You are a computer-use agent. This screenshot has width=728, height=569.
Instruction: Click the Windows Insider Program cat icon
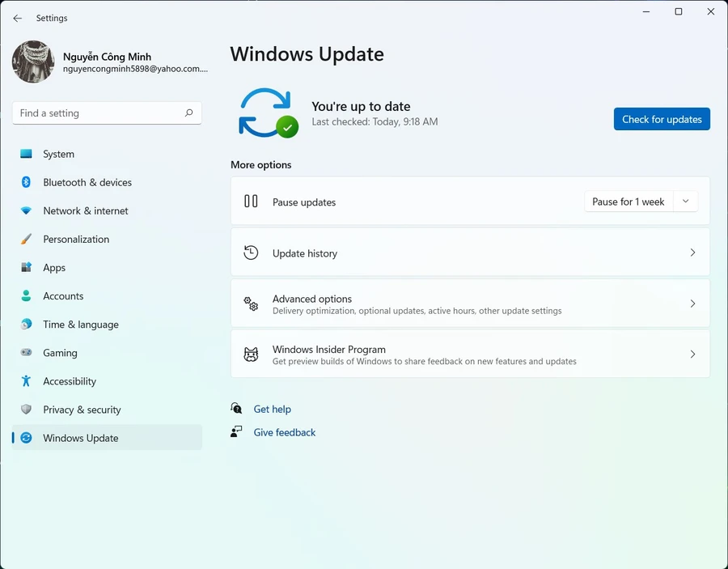pyautogui.click(x=251, y=355)
